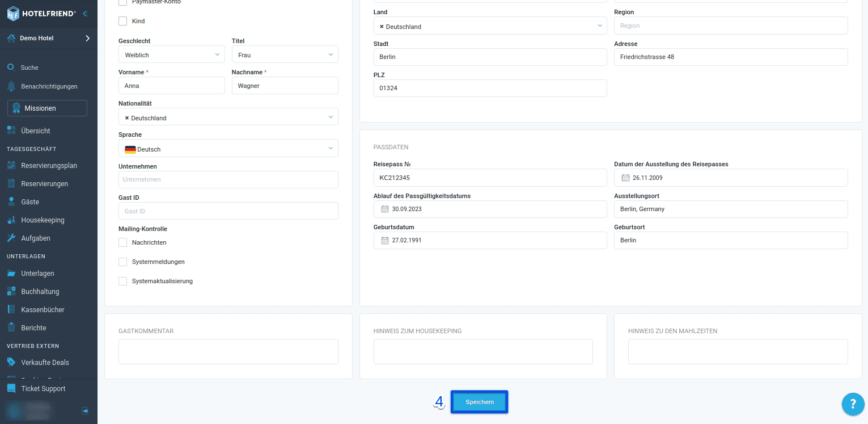Click the Demo Hotel house icon
The width and height of the screenshot is (868, 424).
point(11,39)
